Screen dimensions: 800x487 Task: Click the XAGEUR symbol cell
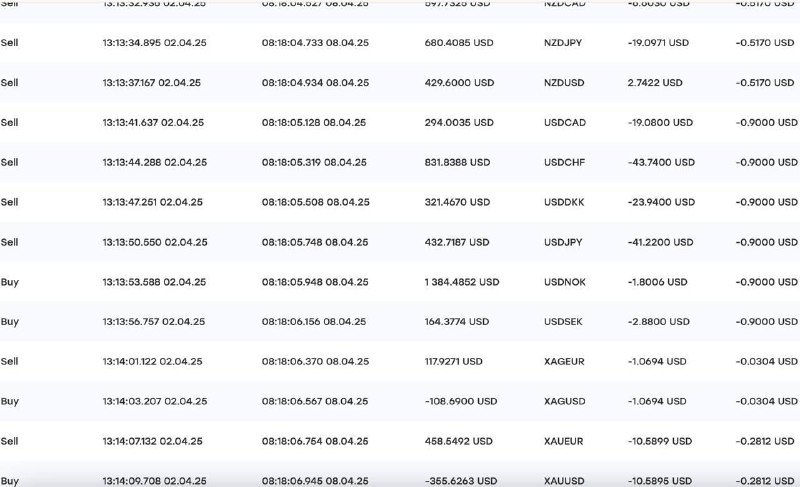pos(565,361)
